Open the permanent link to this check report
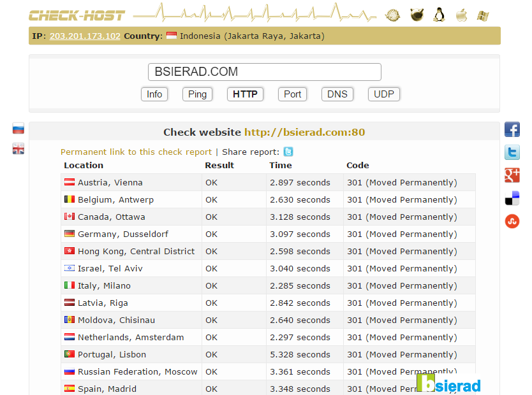 [x=136, y=152]
